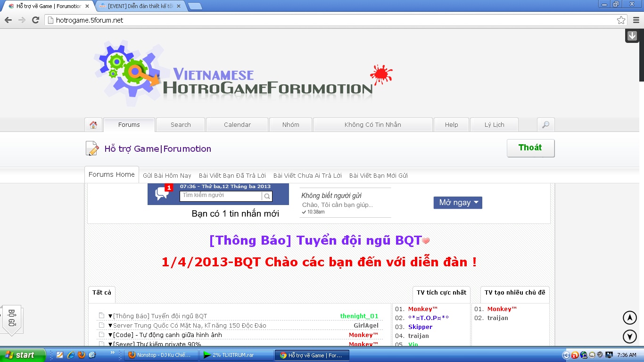Open GirlAgel user profile link
The height and width of the screenshot is (362, 644).
pyautogui.click(x=366, y=326)
